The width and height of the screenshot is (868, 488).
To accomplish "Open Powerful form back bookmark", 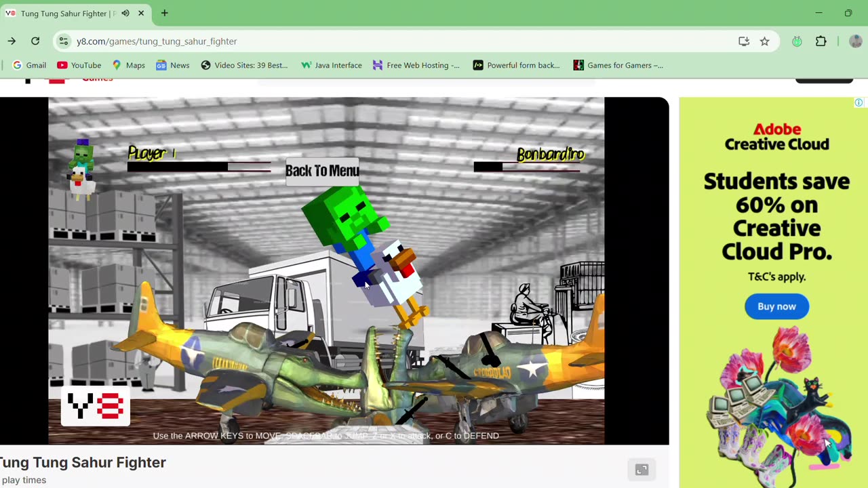I will (x=517, y=65).
